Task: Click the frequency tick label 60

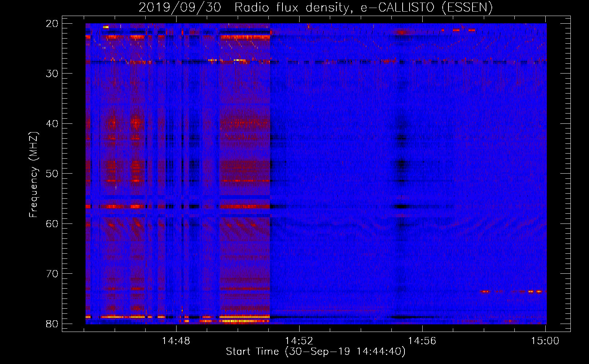Action: [52, 224]
